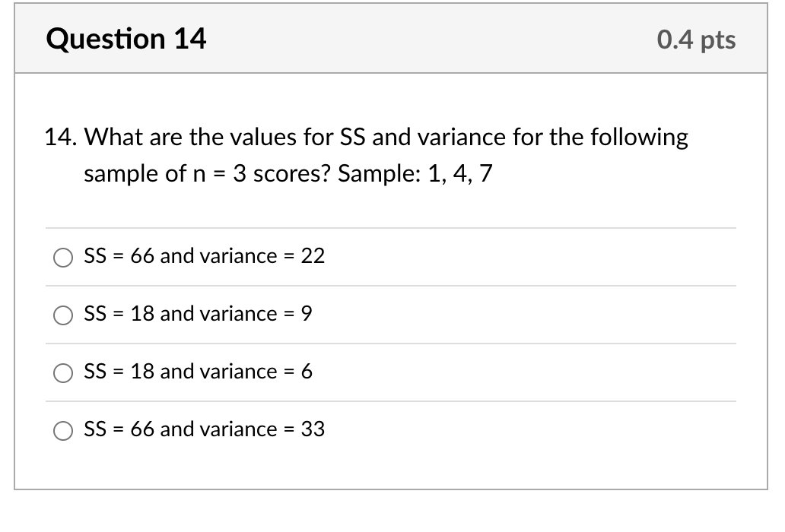The width and height of the screenshot is (785, 532).
Task: Click the answer text 'SS = 18 and variance = 6'
Action: tap(198, 372)
